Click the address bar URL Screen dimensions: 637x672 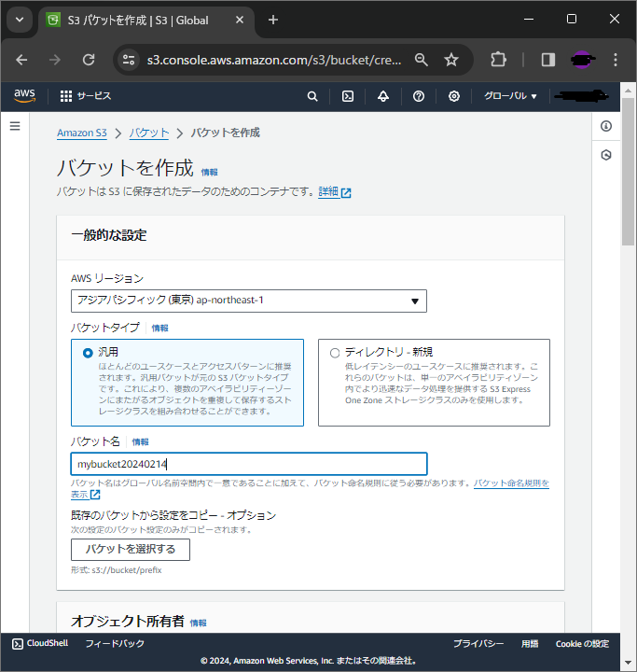pyautogui.click(x=274, y=60)
